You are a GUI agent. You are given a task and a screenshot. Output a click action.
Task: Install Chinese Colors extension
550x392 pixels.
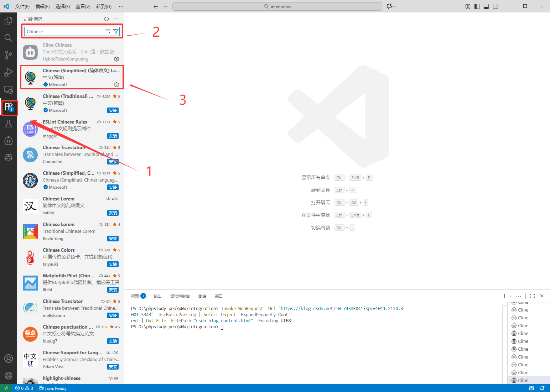point(113,264)
